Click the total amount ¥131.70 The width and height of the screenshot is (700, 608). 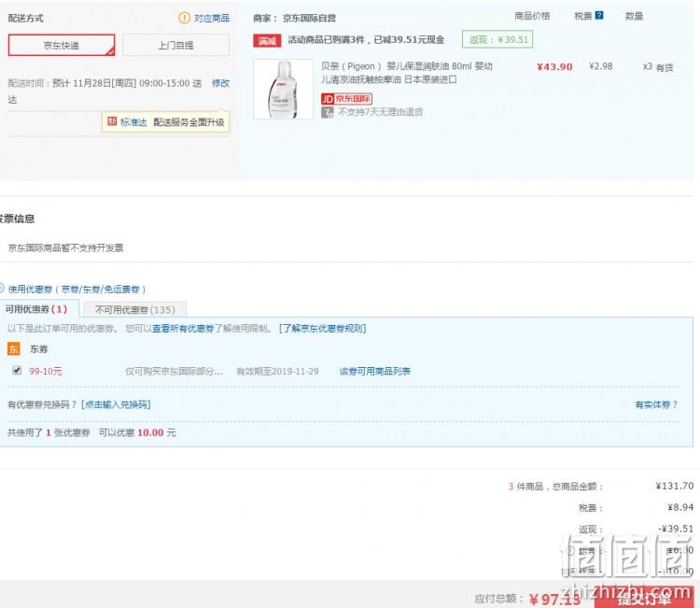pyautogui.click(x=675, y=486)
